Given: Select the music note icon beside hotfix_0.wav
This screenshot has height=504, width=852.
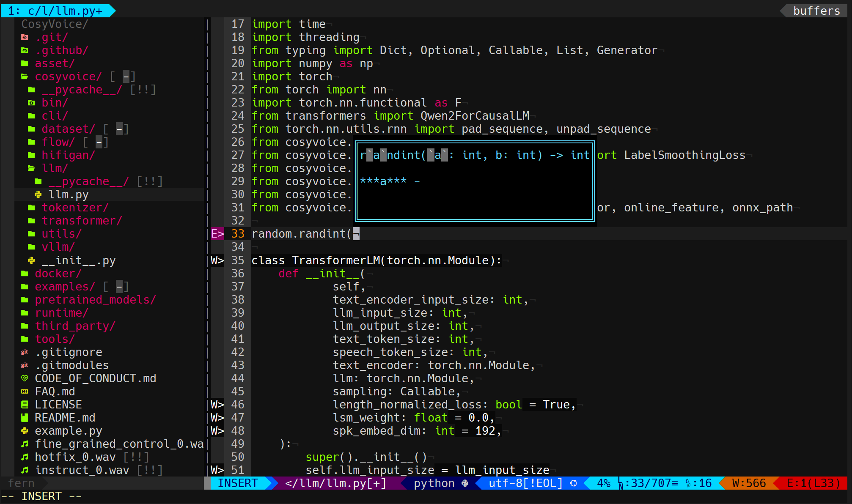Looking at the screenshot, I should pyautogui.click(x=24, y=457).
